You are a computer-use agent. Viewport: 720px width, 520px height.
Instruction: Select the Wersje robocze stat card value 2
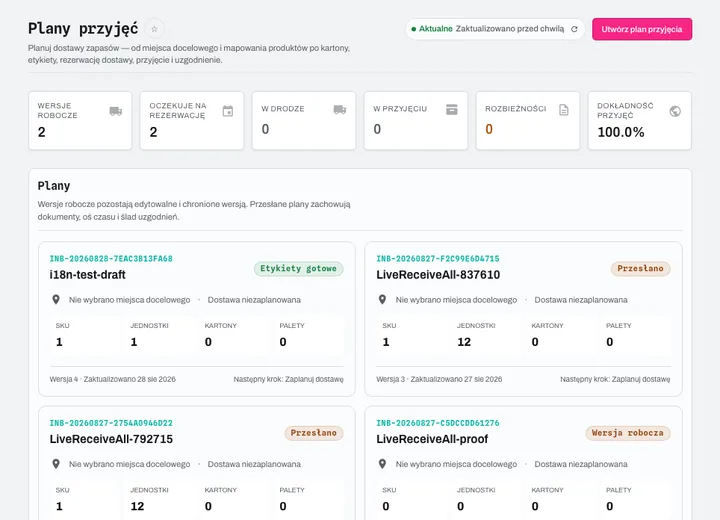[x=41, y=132]
